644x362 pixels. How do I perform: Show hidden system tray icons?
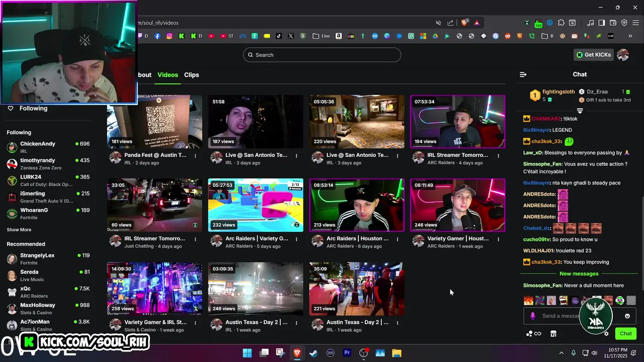[x=561, y=353]
